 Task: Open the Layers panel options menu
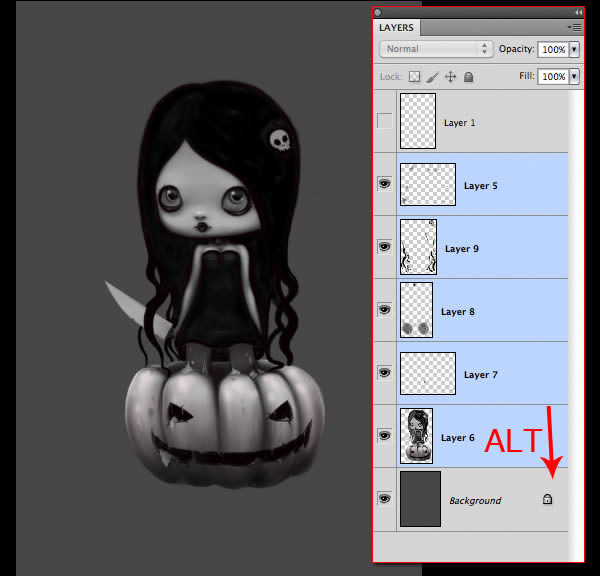click(x=575, y=28)
